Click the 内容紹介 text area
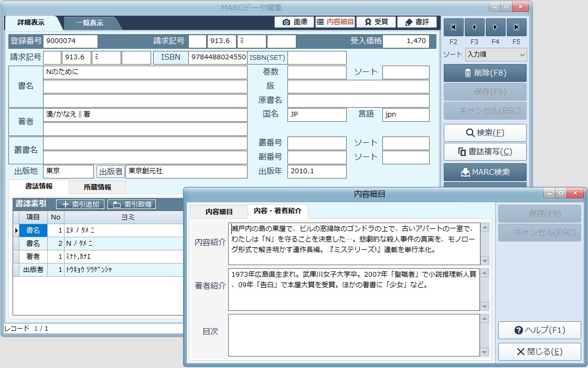Image resolution: width=588 pixels, height=368 pixels. [354, 244]
